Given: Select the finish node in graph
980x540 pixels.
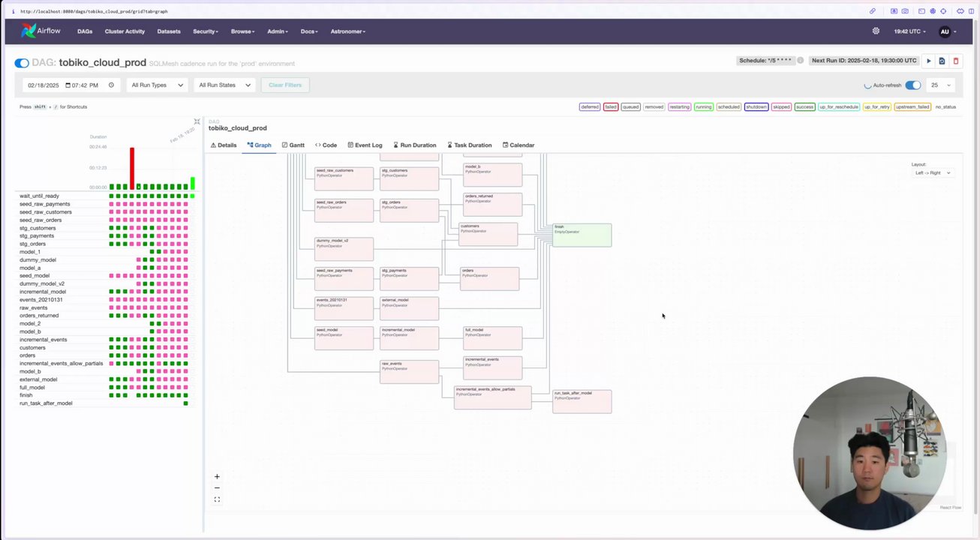Looking at the screenshot, I should click(x=582, y=235).
